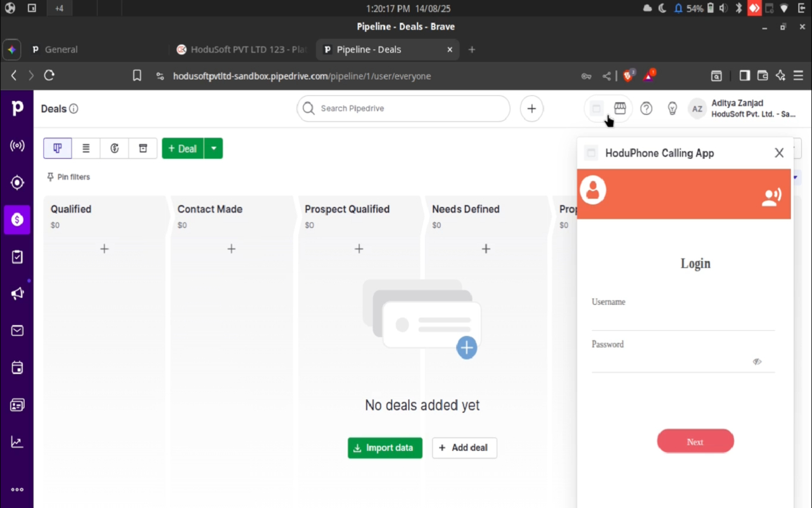Open the help question mark icon
This screenshot has width=812, height=508.
pos(646,108)
